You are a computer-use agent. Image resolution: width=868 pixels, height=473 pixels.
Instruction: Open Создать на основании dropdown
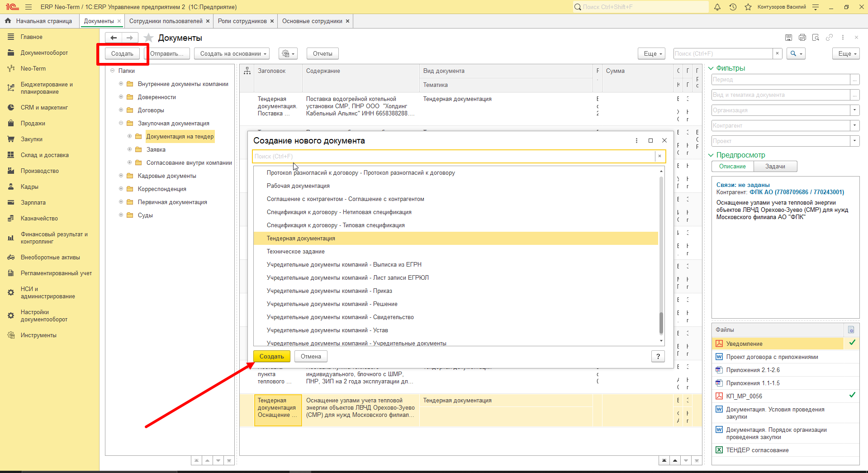[232, 53]
